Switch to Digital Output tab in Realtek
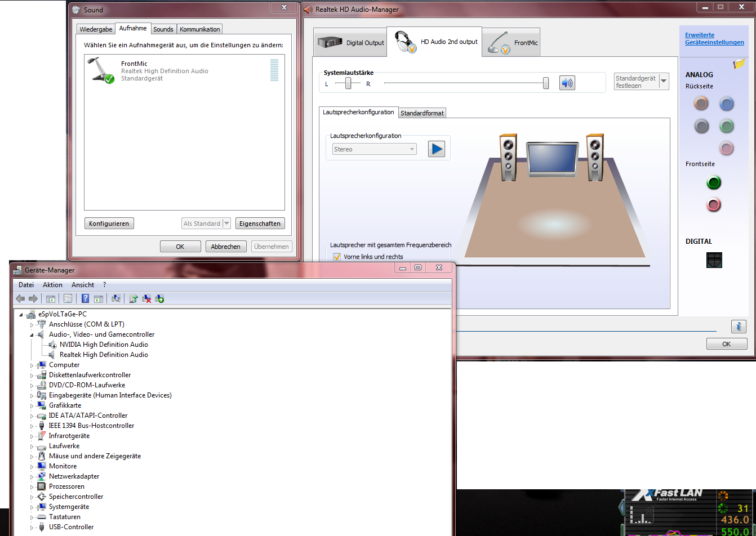 tap(350, 42)
